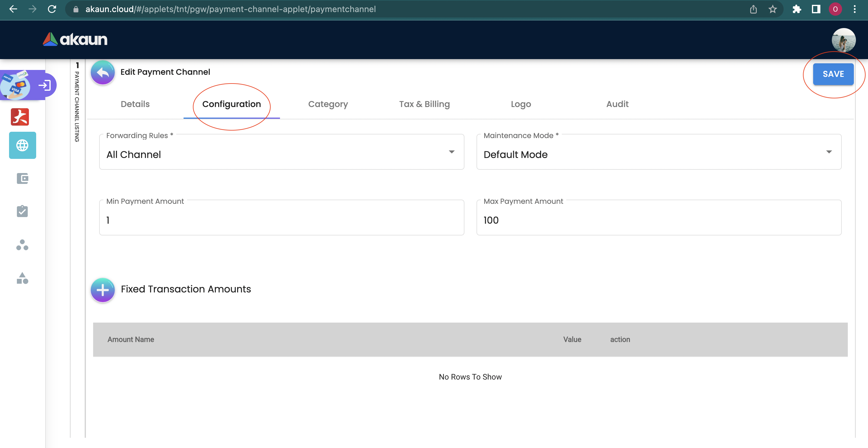868x448 pixels.
Task: Click the akaun logo
Action: 75,39
